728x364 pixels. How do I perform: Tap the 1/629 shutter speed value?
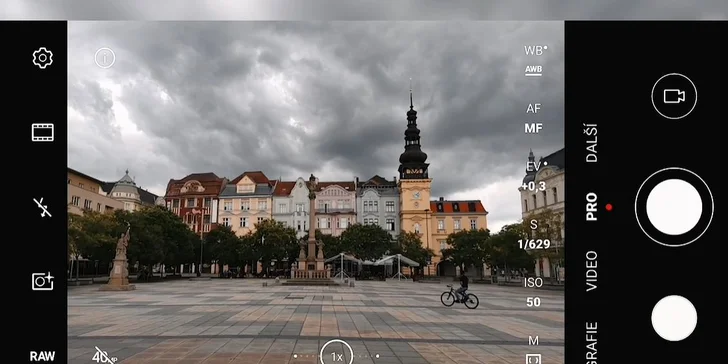(534, 244)
